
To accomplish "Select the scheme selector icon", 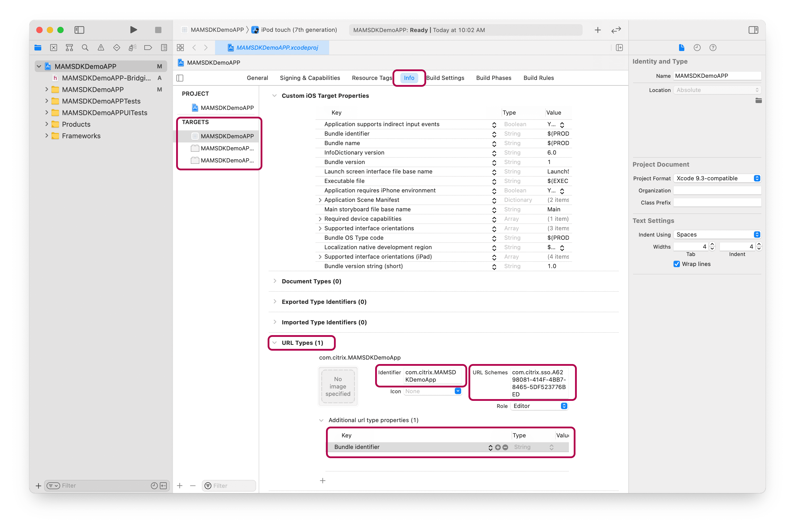I will pos(184,29).
